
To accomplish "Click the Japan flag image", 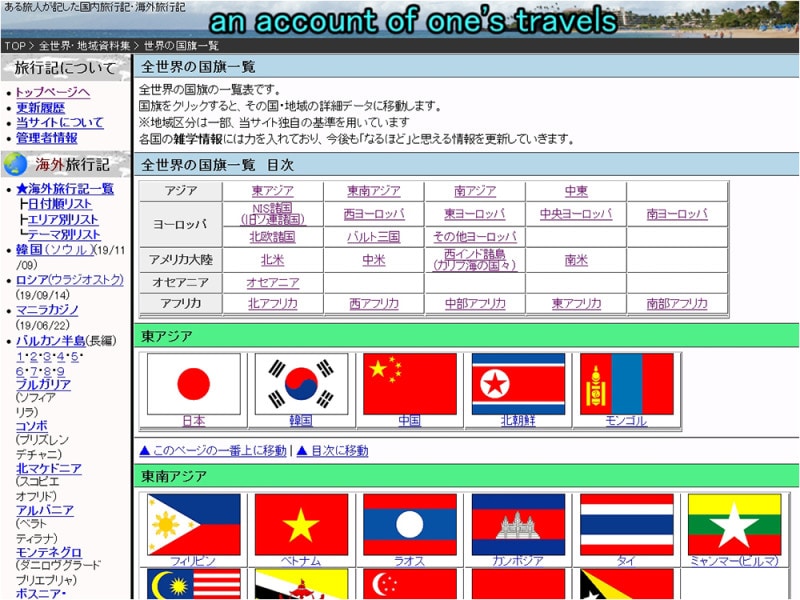I will tap(193, 384).
